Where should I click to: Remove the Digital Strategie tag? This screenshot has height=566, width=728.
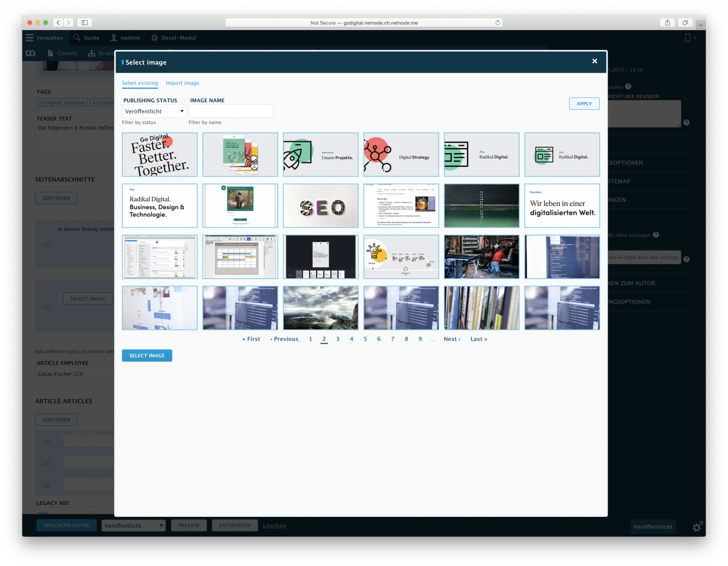pyautogui.click(x=42, y=103)
